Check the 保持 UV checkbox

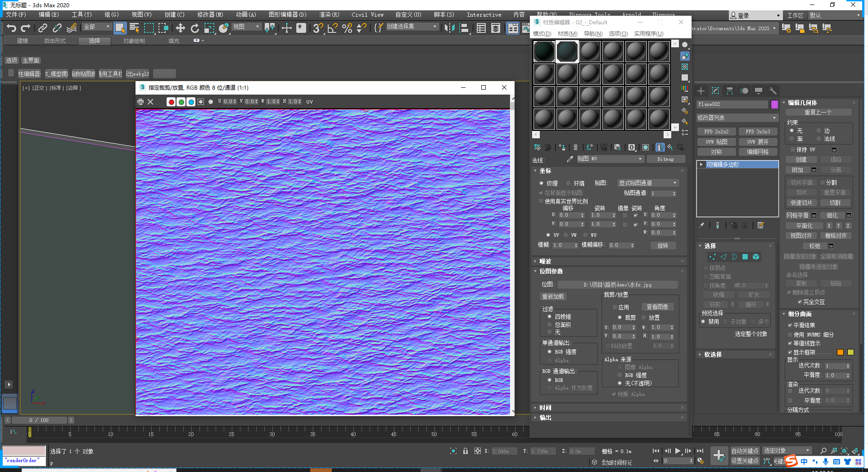793,150
